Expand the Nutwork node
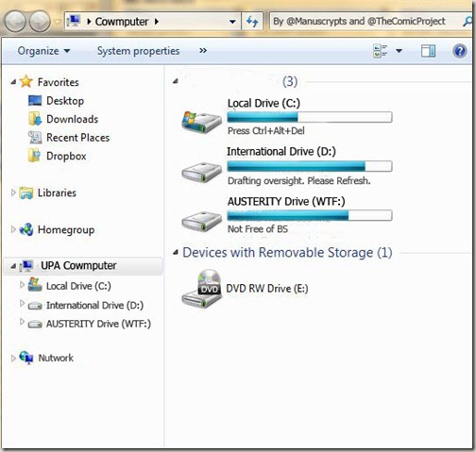Image resolution: width=476 pixels, height=452 pixels. (x=13, y=359)
